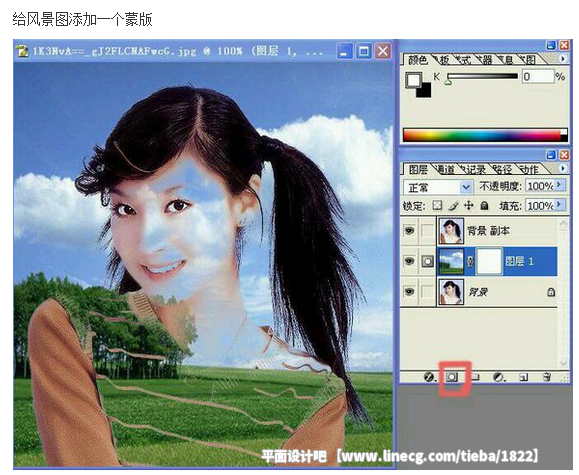
Task: Click the 填充 100% value field
Action: [x=541, y=205]
